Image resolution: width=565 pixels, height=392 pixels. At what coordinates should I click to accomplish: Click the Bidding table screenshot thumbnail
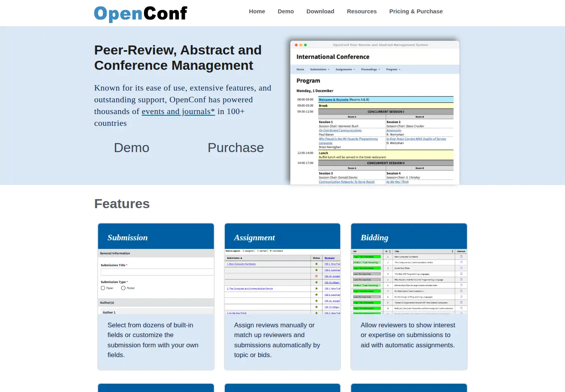click(409, 281)
